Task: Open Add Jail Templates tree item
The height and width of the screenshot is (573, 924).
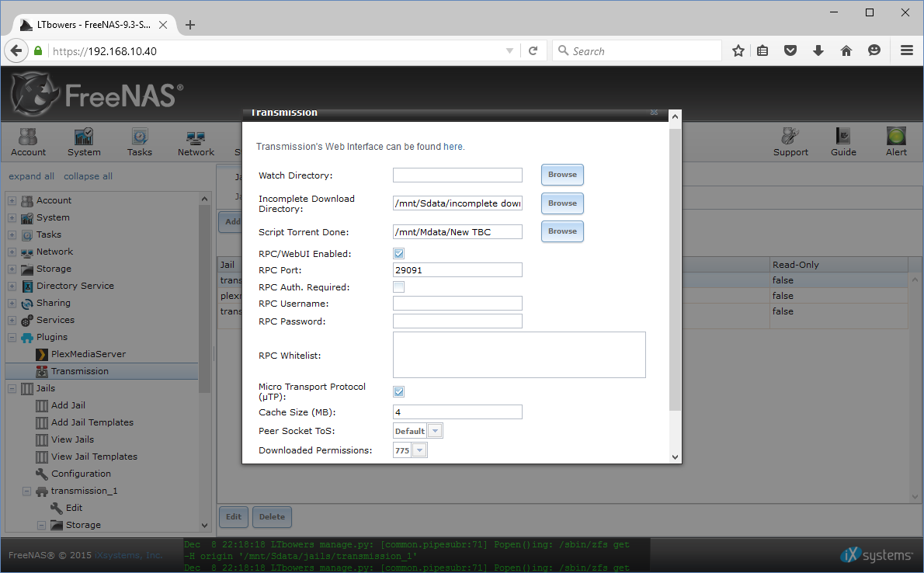Action: point(92,422)
